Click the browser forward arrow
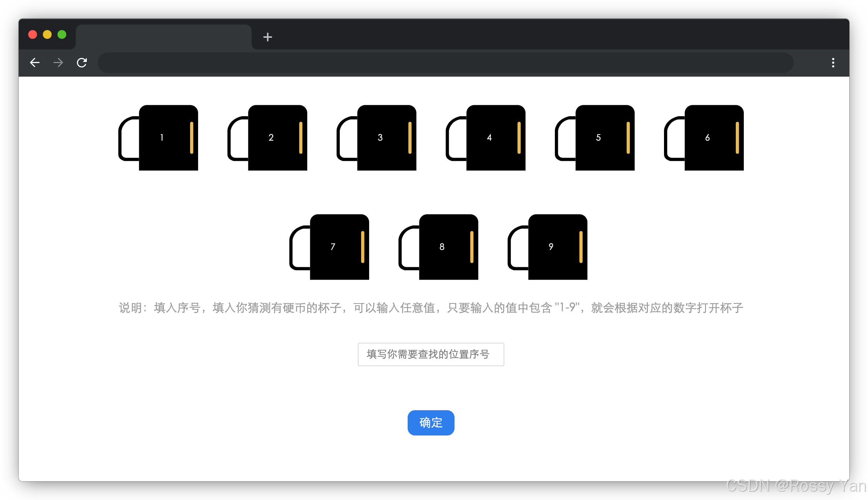The width and height of the screenshot is (868, 500). click(58, 63)
